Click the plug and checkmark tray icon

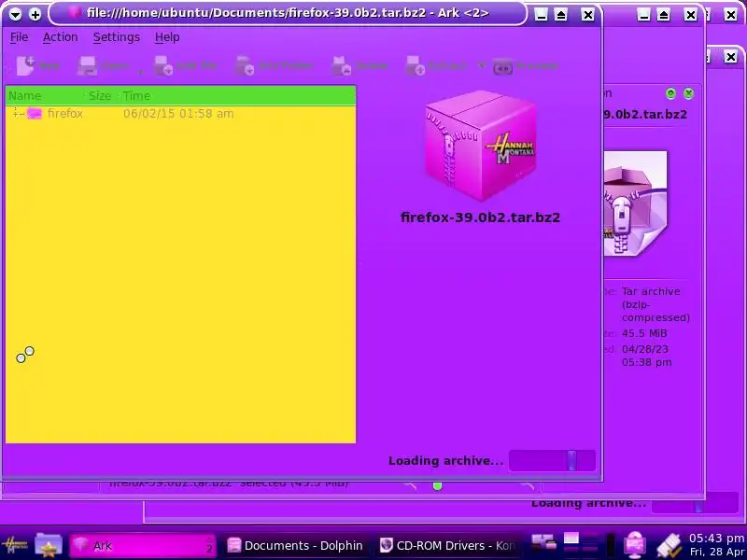[x=669, y=545]
